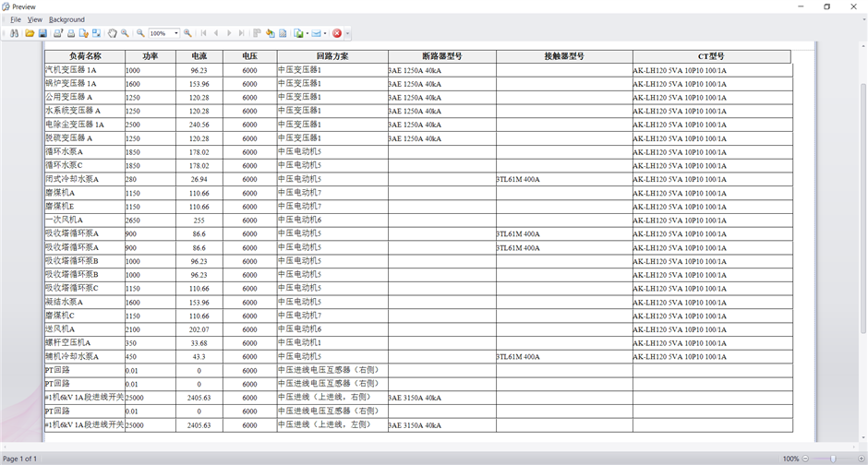The image size is (868, 465).
Task: Click the 负荷名称 column header
Action: click(x=85, y=56)
